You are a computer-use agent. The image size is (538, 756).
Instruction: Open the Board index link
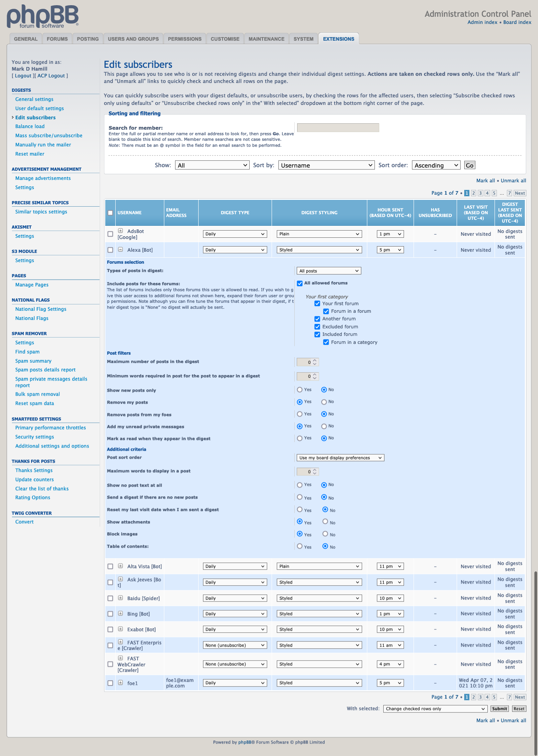(517, 22)
